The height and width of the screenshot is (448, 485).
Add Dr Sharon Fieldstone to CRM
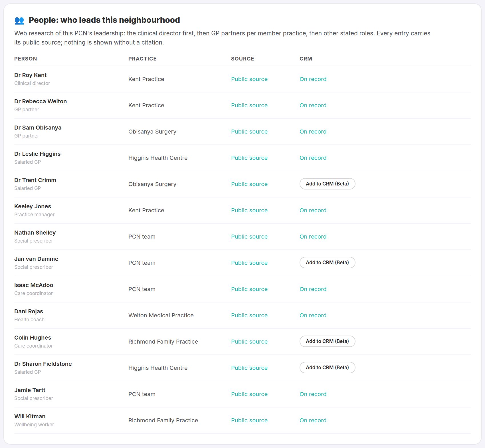pyautogui.click(x=327, y=368)
